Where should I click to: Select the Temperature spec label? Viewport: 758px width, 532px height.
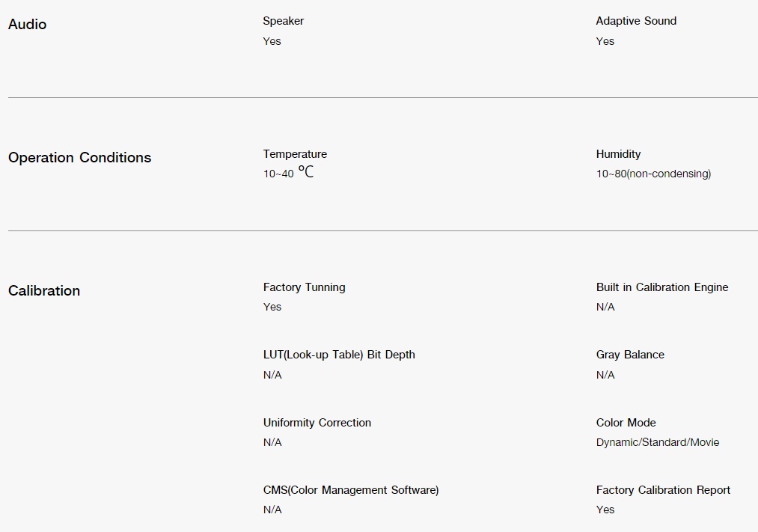(x=295, y=154)
